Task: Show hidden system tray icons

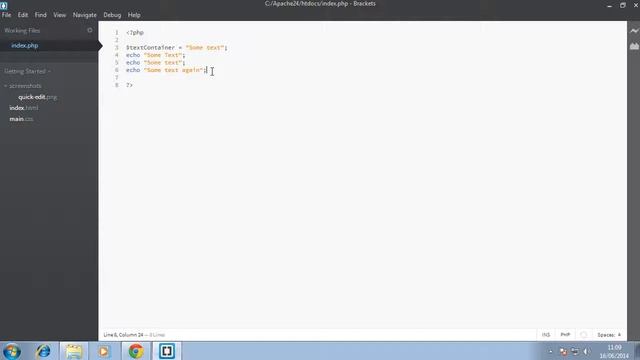Action: pyautogui.click(x=550, y=351)
